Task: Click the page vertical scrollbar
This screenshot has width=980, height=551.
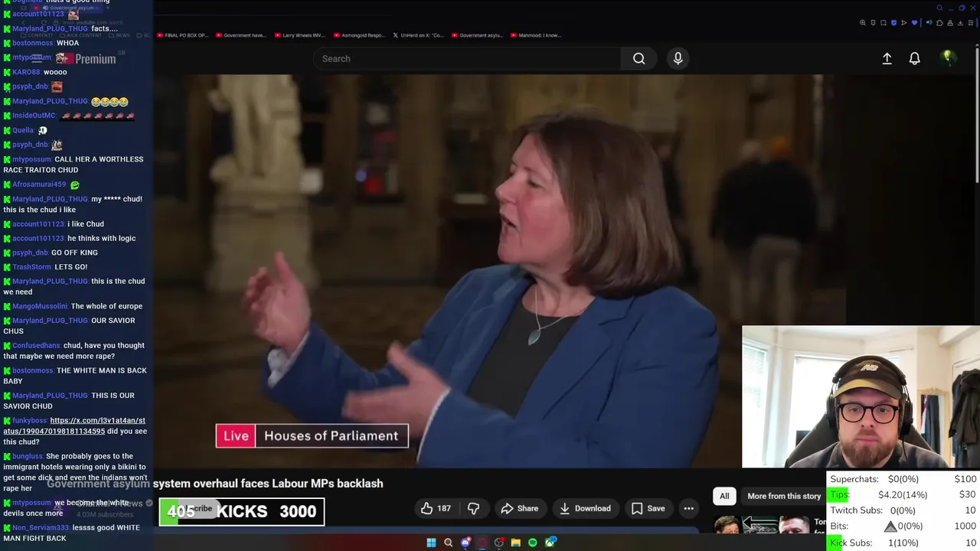Action: click(976, 115)
